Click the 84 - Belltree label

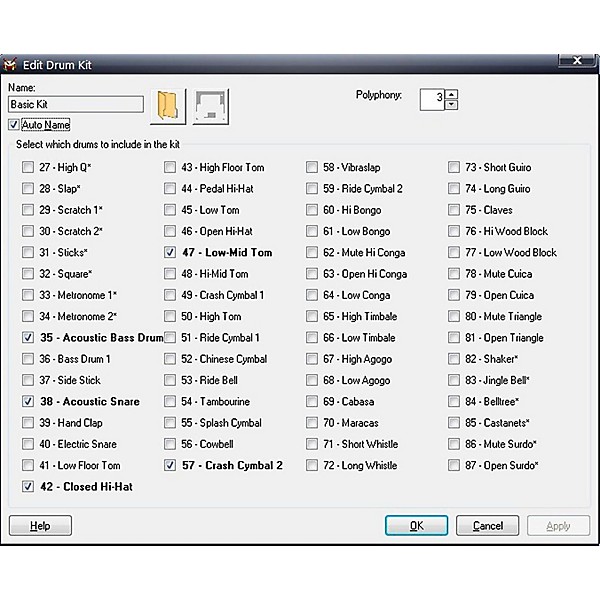point(492,401)
